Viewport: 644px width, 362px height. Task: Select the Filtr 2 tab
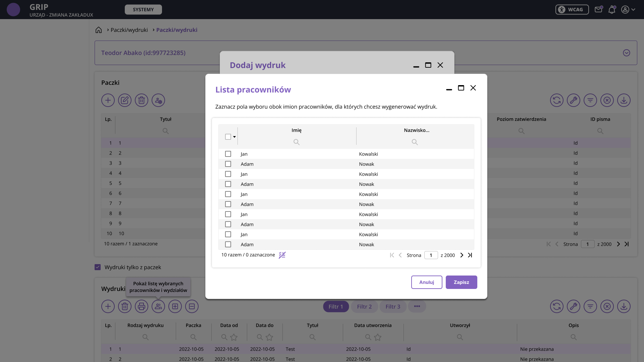(x=364, y=307)
